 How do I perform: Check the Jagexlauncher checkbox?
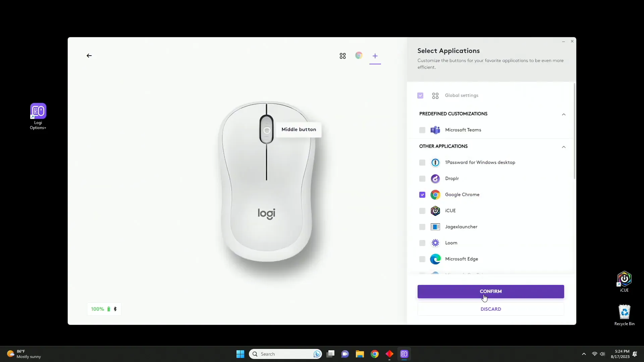coord(422,227)
